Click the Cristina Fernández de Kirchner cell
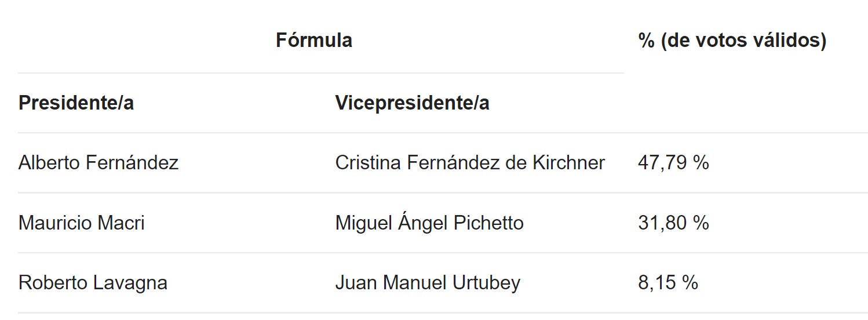Image resolution: width=868 pixels, height=320 pixels. (x=470, y=162)
